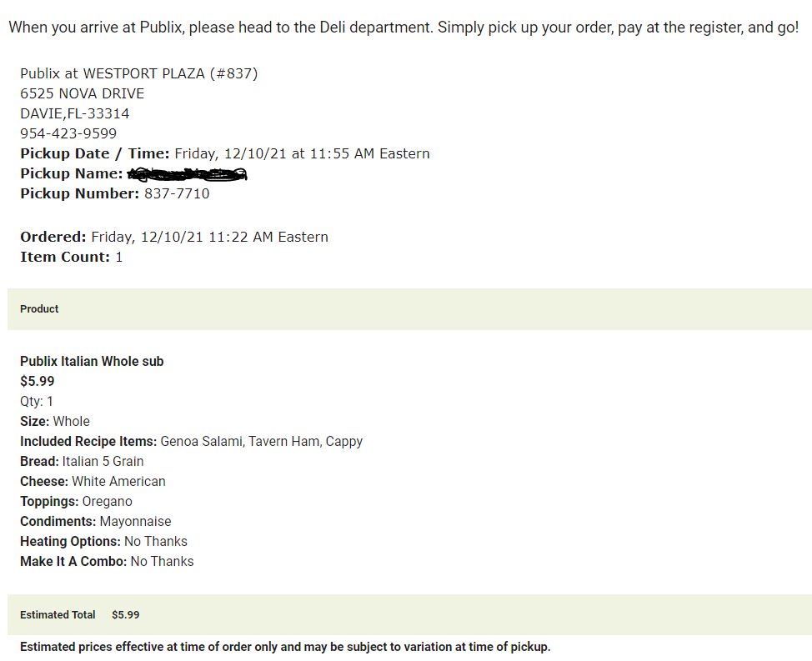Click the pickup number 837-7710

pyautogui.click(x=177, y=193)
